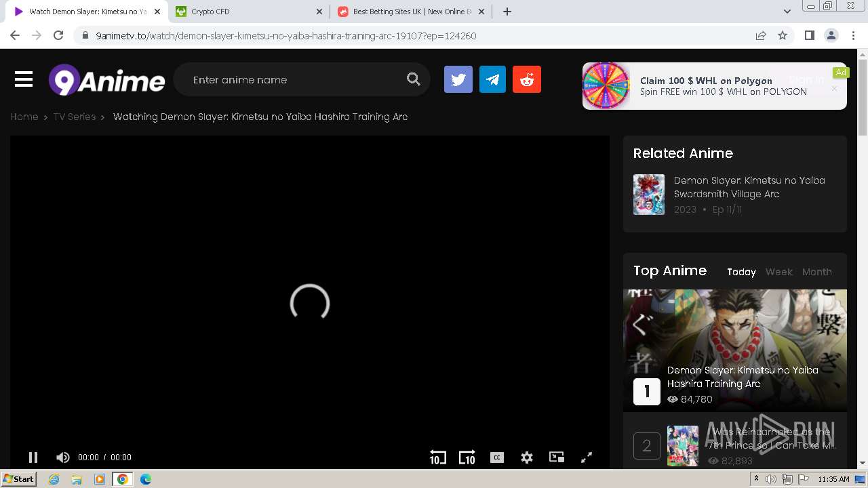Expand the tab search dropdown
The image size is (868, 488).
point(787,12)
